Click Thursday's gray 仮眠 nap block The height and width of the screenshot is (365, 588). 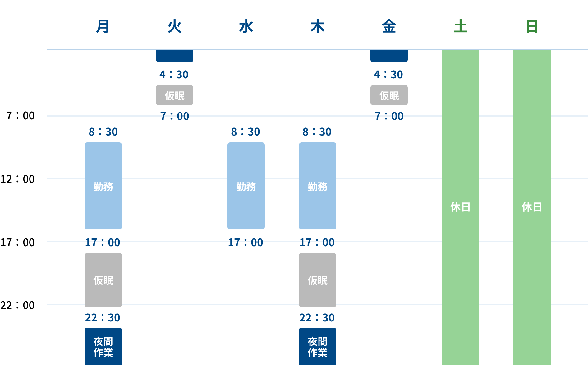pos(318,280)
